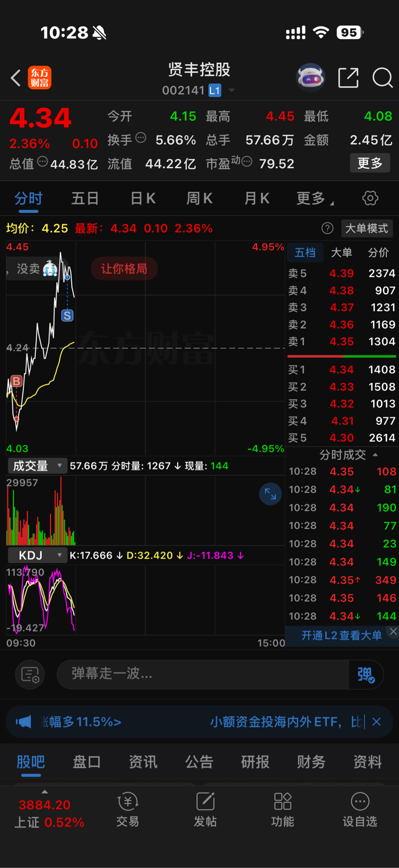Screen dimensions: 399x868
Task: Tap 让你格局 danmaku bubble
Action: [124, 269]
